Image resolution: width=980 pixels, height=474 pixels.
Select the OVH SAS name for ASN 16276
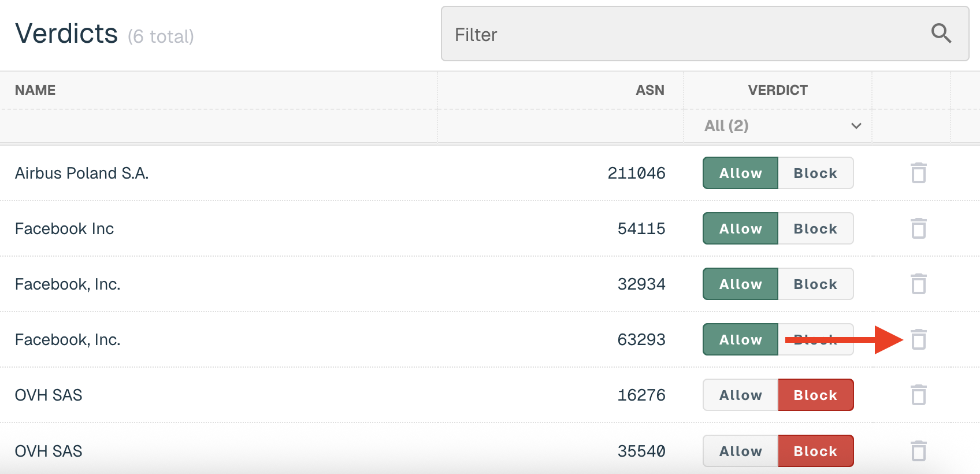pyautogui.click(x=49, y=395)
